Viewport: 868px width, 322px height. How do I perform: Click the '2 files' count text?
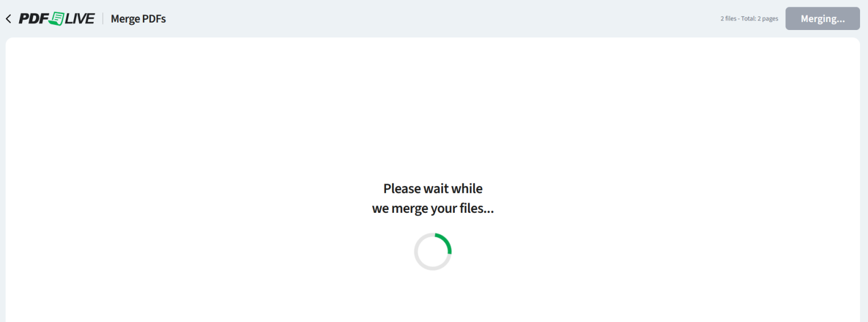[728, 19]
